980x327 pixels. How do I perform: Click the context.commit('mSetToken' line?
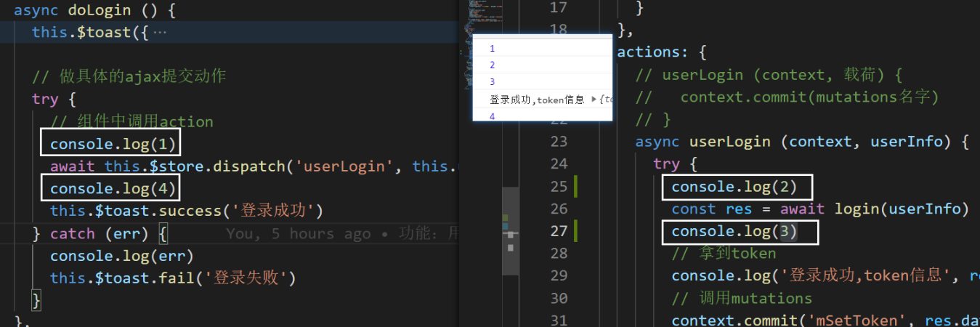coord(825,320)
